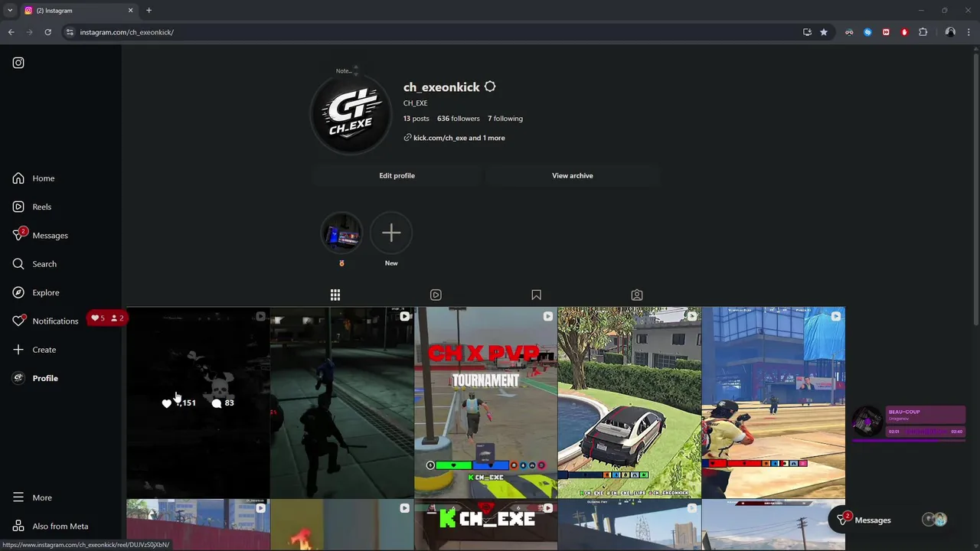Open Chrome profile avatar
980x551 pixels.
950,32
